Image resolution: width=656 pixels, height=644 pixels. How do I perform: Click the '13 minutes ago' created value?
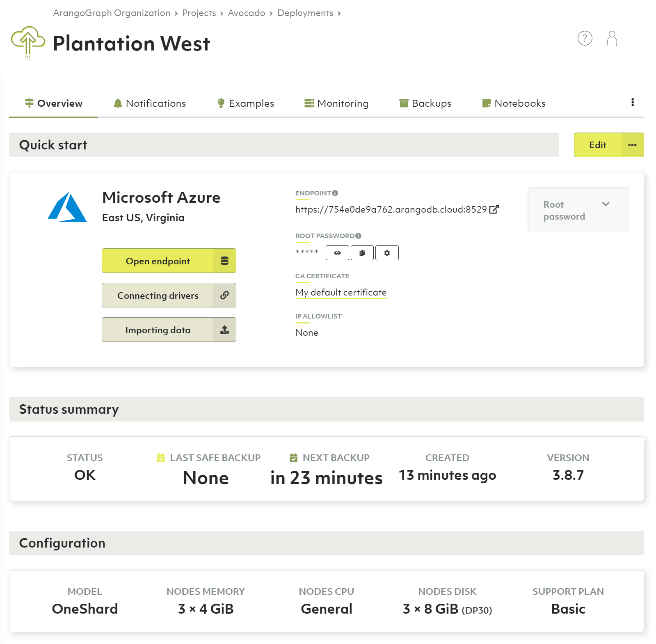coord(447,475)
